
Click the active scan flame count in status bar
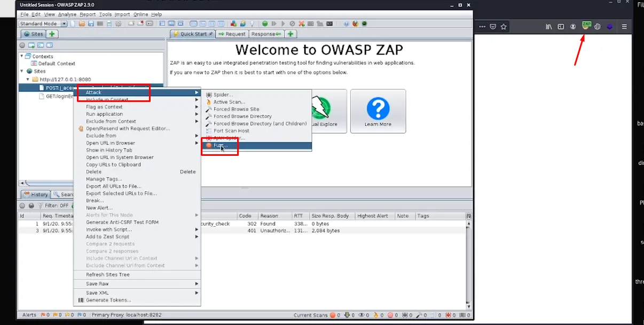point(380,315)
